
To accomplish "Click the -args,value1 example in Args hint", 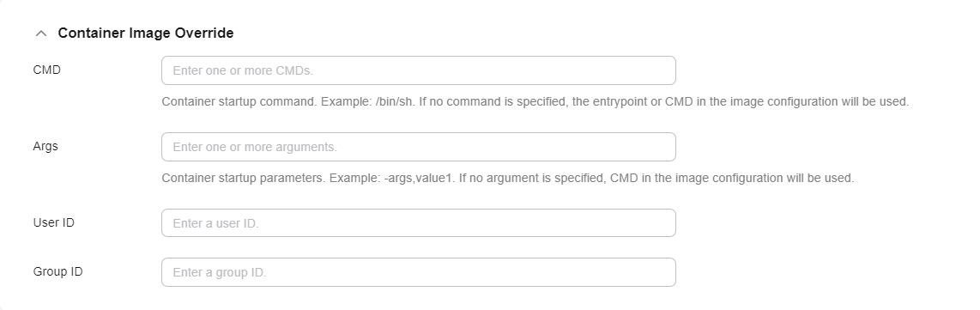I will coord(420,178).
